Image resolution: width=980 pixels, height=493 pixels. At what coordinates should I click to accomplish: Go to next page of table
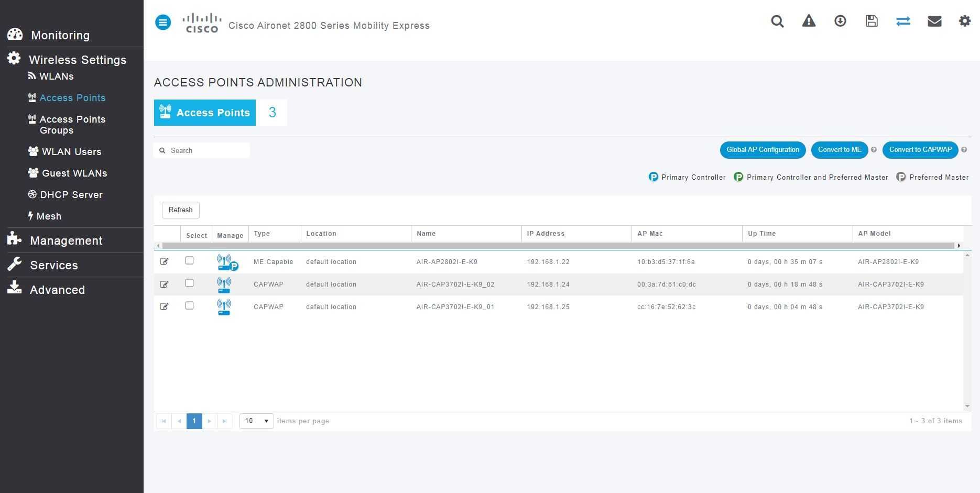(210, 421)
